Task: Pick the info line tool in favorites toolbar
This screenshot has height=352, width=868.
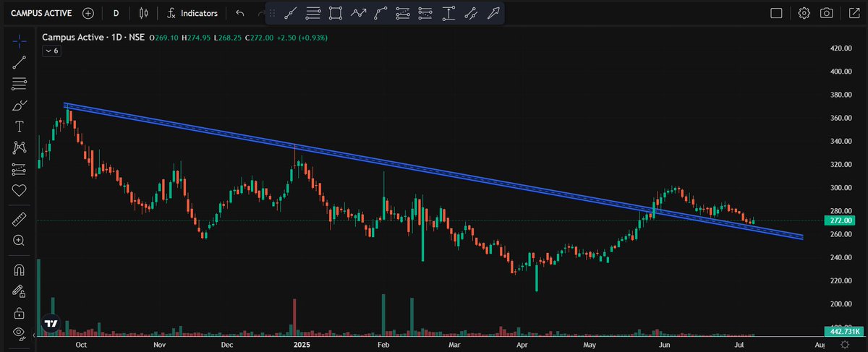Action: click(472, 13)
